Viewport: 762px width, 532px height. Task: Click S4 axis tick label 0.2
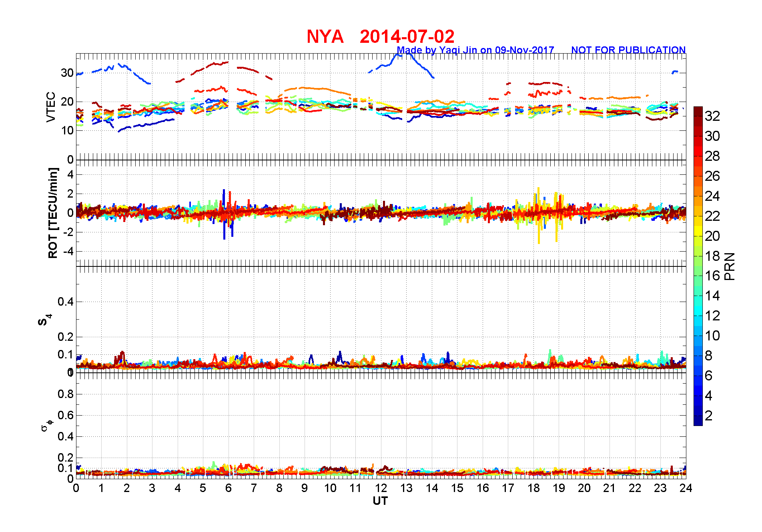[66, 337]
